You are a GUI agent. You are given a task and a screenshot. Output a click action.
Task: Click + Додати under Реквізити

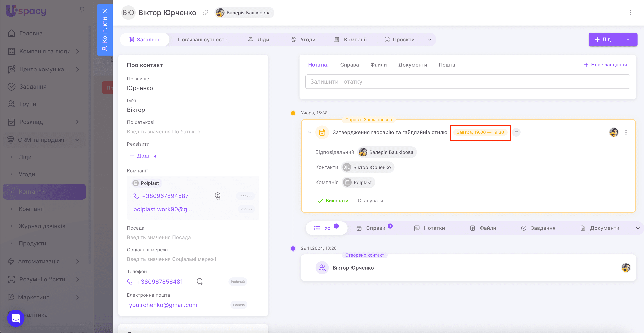(x=143, y=156)
